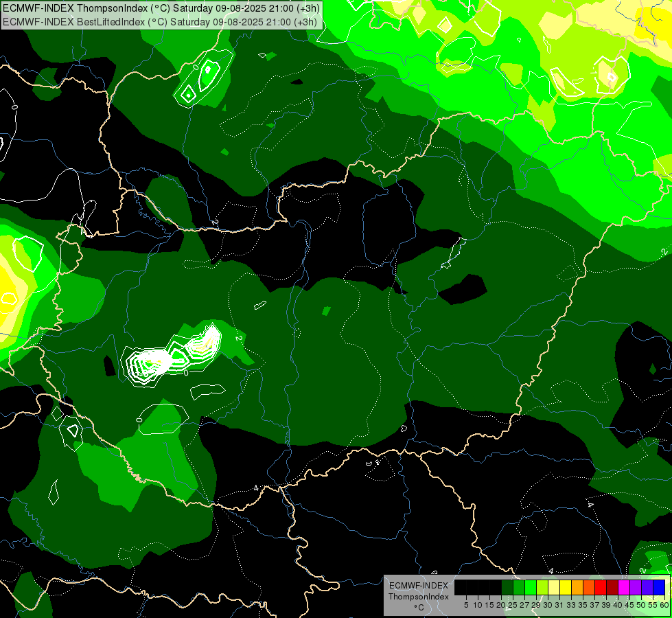Click the legend tick value 27

[525, 605]
